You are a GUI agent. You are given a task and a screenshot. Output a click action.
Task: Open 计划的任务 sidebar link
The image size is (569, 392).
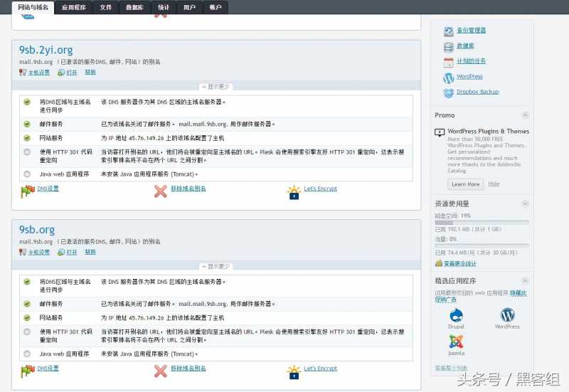(471, 61)
